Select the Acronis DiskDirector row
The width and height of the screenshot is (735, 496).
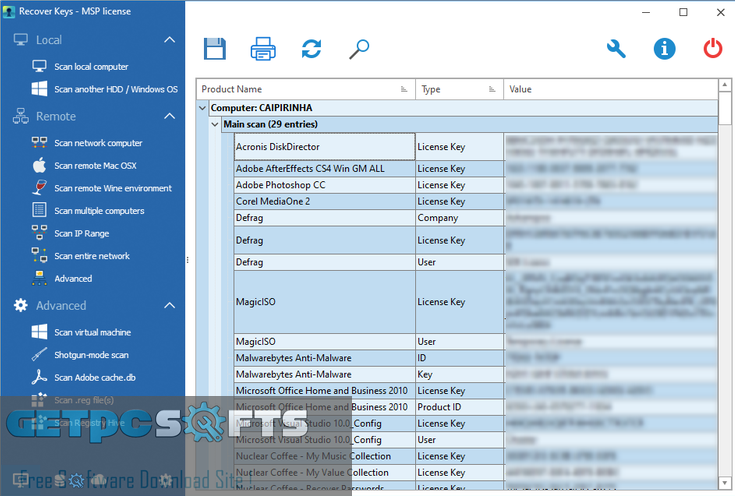476,147
